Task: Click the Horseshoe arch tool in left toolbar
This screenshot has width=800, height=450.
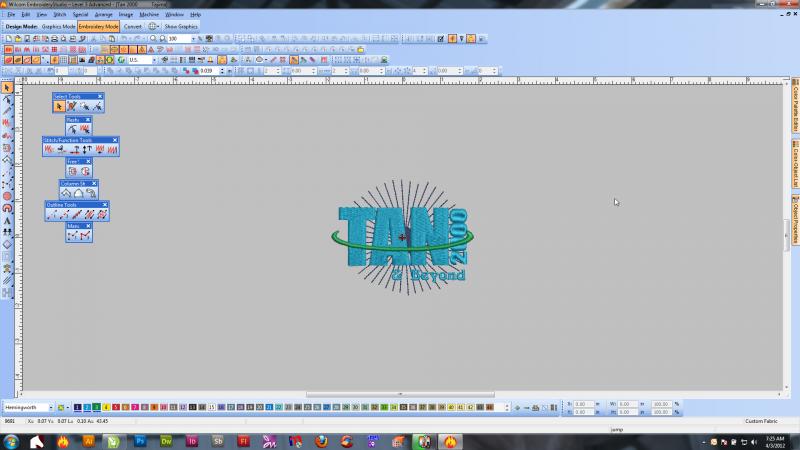Action: click(7, 208)
